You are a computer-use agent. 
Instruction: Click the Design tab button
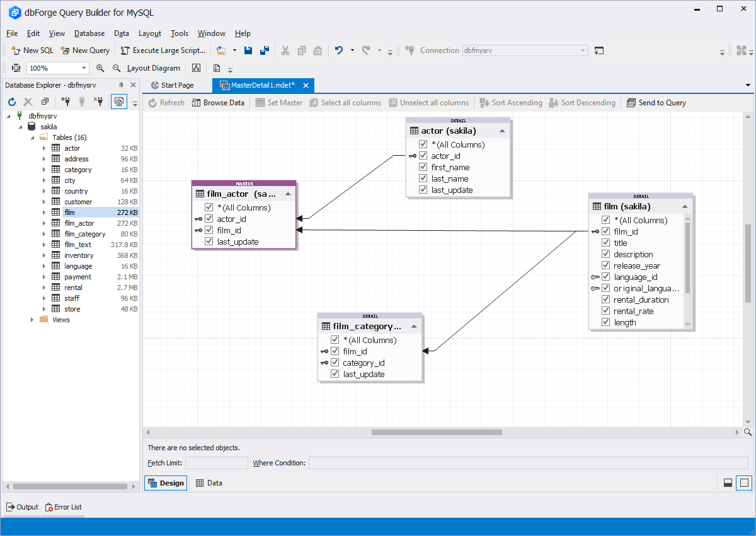(166, 483)
